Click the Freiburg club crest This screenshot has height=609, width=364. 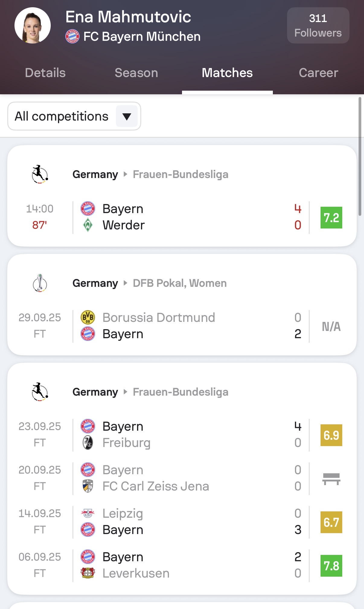(x=88, y=443)
